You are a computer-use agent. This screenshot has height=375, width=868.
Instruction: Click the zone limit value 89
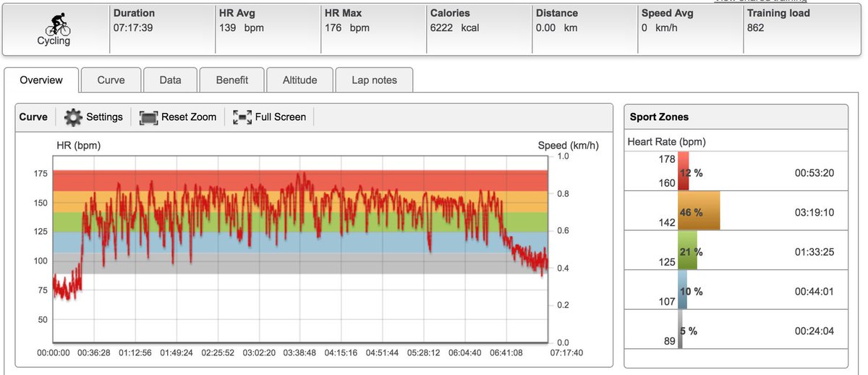tap(670, 341)
